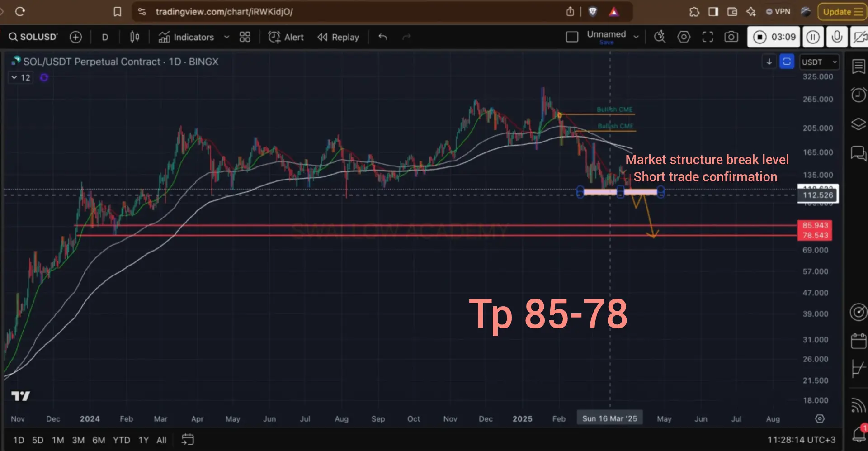868x451 pixels.
Task: Open the broadcast streams icon in sidebar
Action: pos(858,405)
